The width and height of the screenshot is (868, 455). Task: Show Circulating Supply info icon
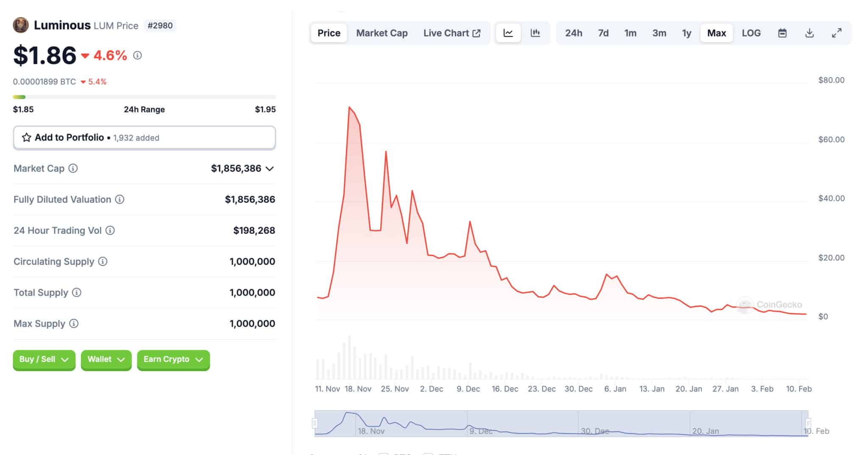[103, 261]
